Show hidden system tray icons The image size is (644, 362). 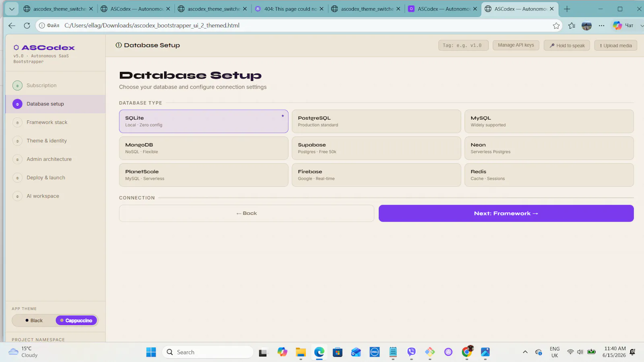pyautogui.click(x=525, y=352)
